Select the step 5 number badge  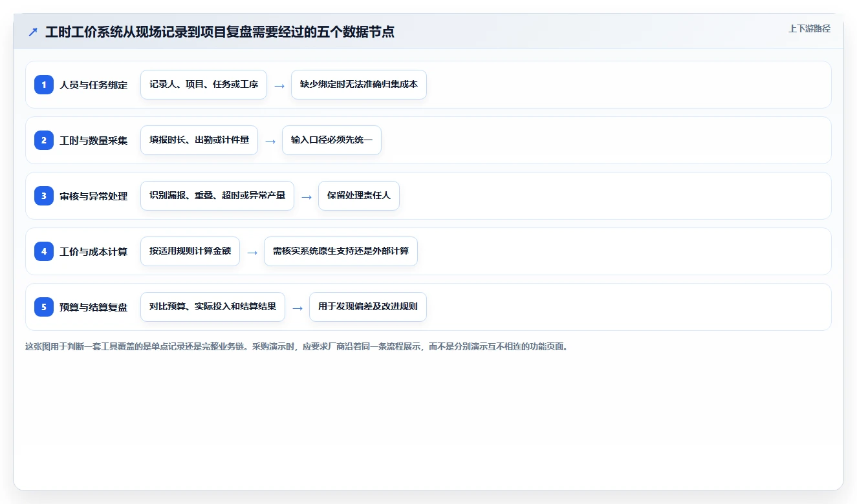point(44,307)
